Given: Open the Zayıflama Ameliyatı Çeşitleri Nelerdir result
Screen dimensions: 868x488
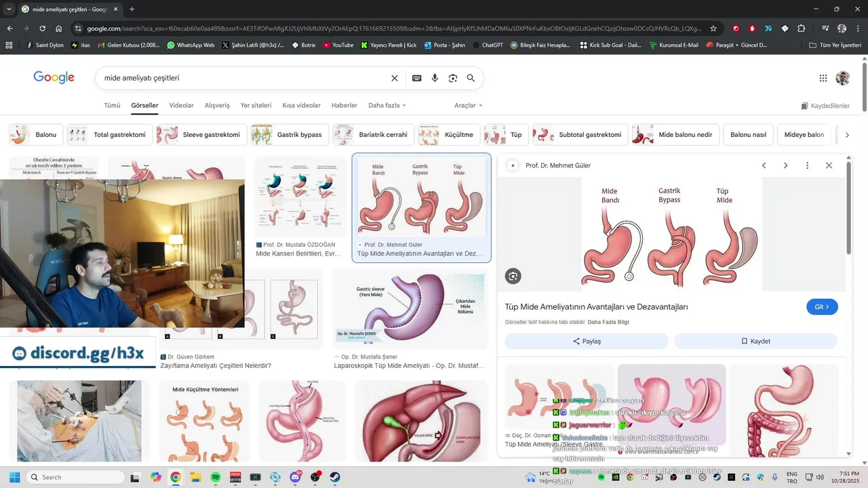Looking at the screenshot, I should click(x=216, y=365).
